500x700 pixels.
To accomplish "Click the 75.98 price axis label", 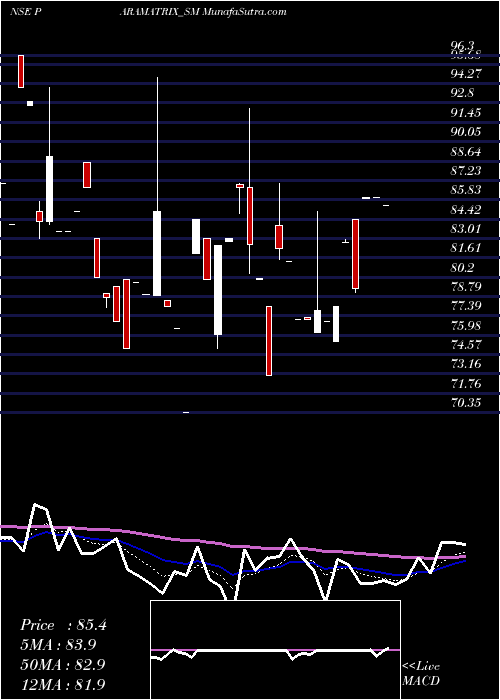I will [466, 325].
